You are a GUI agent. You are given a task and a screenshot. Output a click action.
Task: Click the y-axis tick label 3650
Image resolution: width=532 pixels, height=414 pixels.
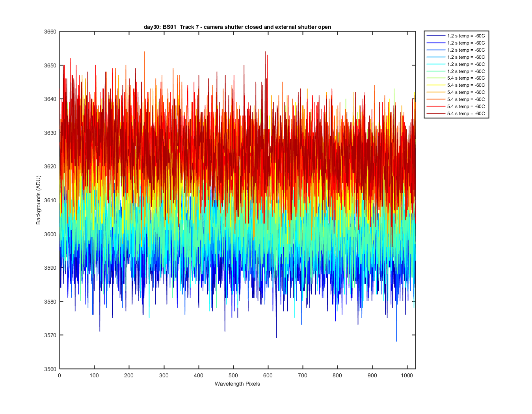(51, 65)
